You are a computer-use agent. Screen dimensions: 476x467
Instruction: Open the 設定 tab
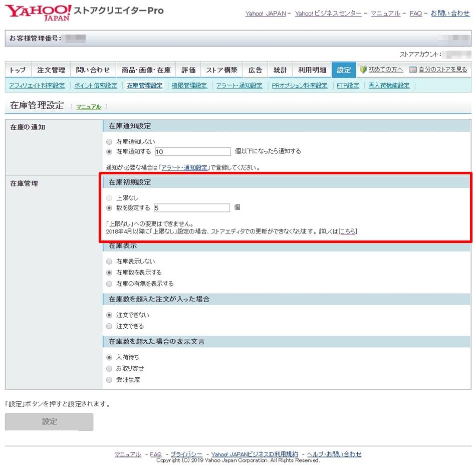[344, 70]
